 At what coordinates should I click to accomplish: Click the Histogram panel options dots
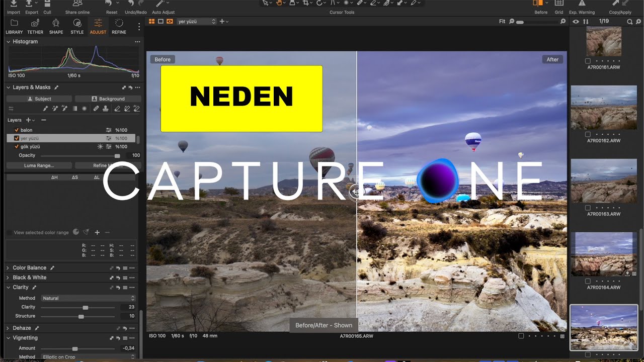coord(137,42)
